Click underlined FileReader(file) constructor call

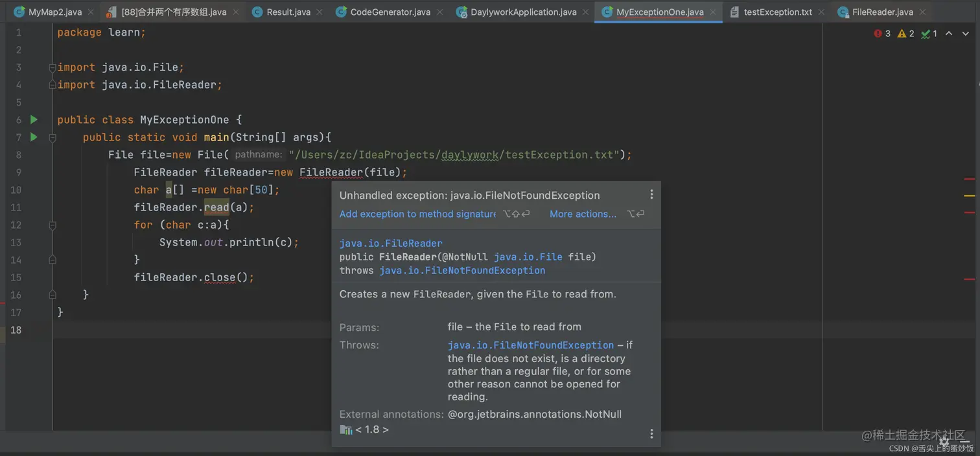[x=353, y=172]
